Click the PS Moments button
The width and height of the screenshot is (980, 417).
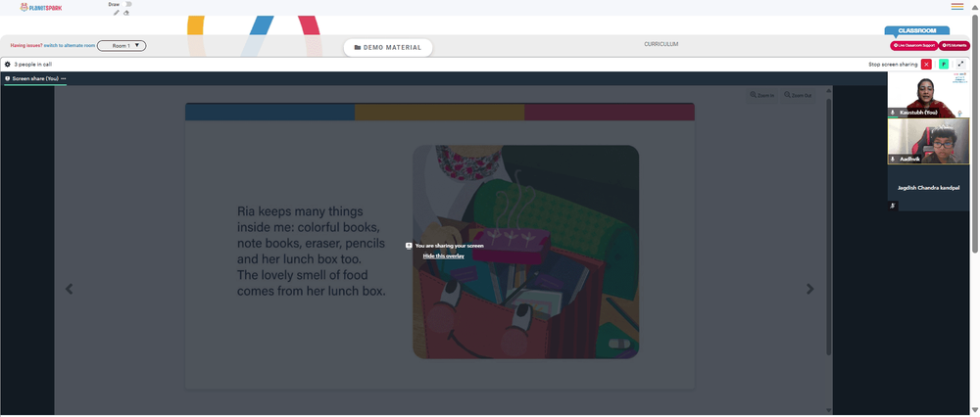pyautogui.click(x=955, y=46)
